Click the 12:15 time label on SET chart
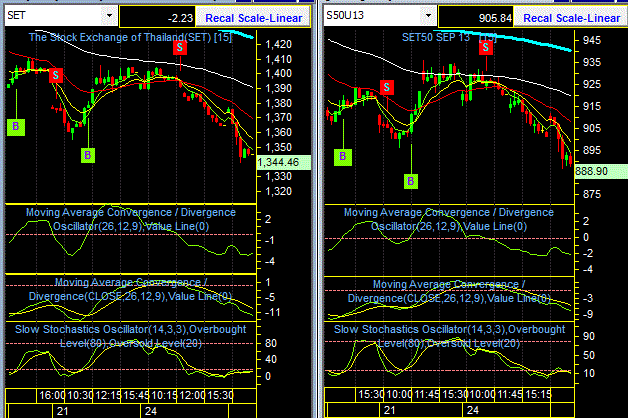 coord(108,396)
